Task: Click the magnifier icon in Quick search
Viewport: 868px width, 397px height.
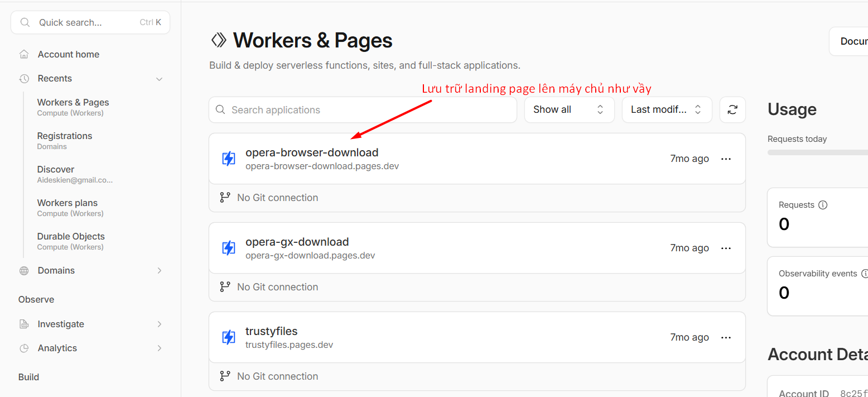Action: [x=25, y=22]
